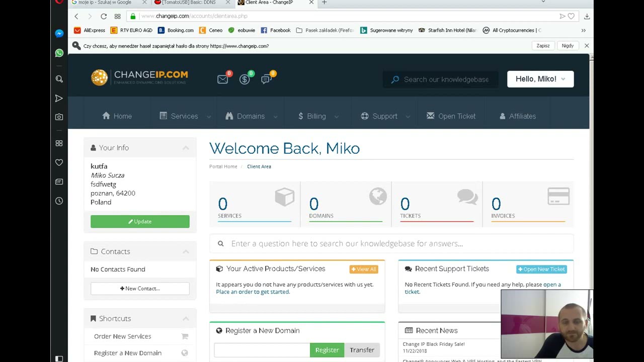Click the green Update button
Viewport: 644px width, 362px height.
pyautogui.click(x=140, y=222)
